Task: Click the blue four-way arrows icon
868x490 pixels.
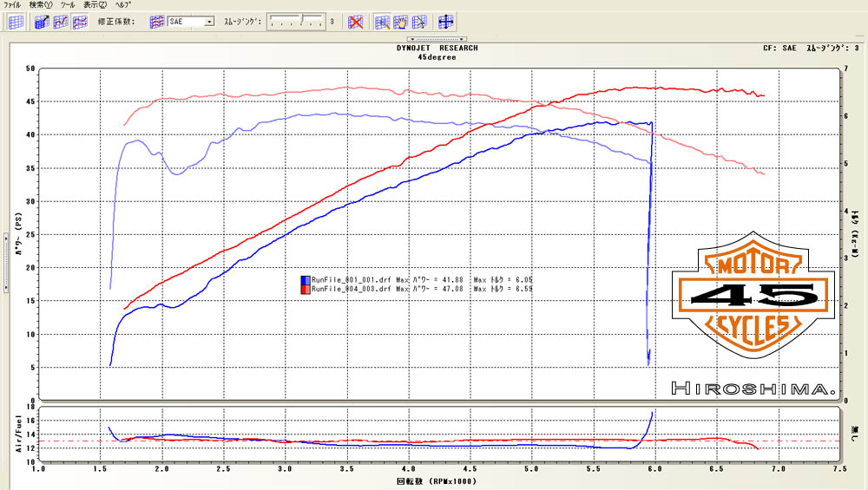Action: pos(446,22)
